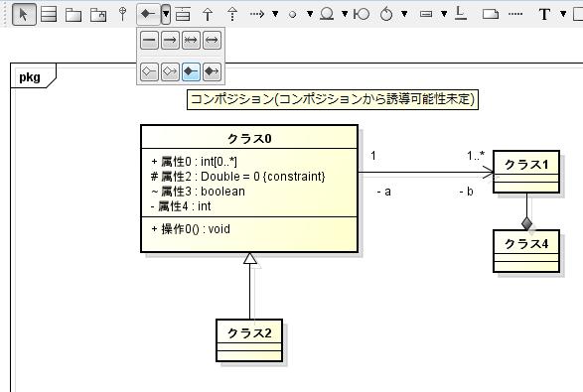Open dropdown next to small circle interface tool
The width and height of the screenshot is (583, 392).
click(x=310, y=15)
